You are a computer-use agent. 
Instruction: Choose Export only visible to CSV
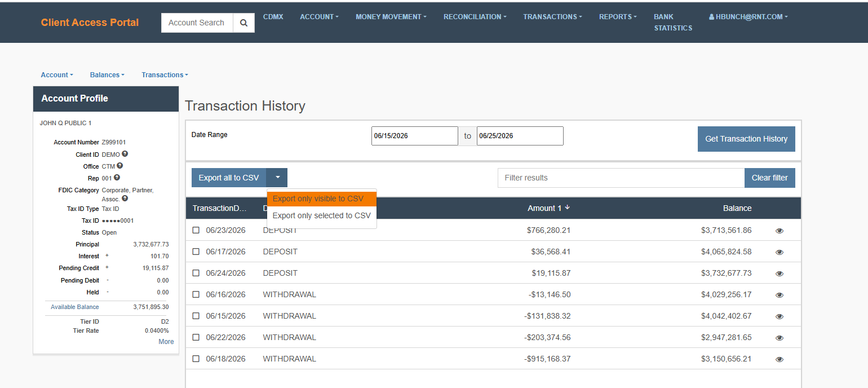(321, 199)
